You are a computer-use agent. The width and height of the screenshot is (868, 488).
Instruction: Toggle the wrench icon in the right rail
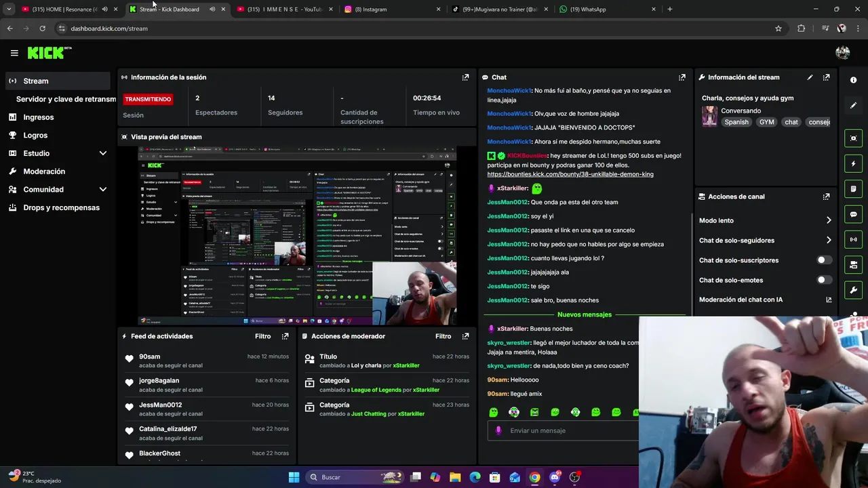853,290
